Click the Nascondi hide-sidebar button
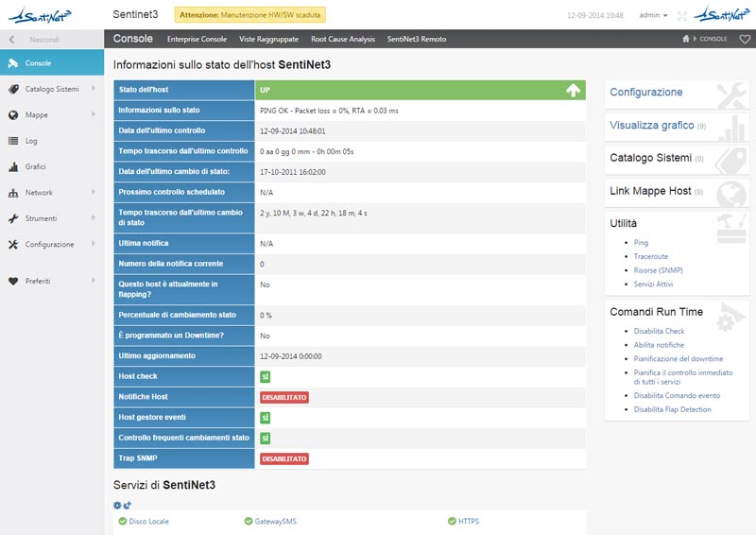The height and width of the screenshot is (535, 756). click(52, 39)
